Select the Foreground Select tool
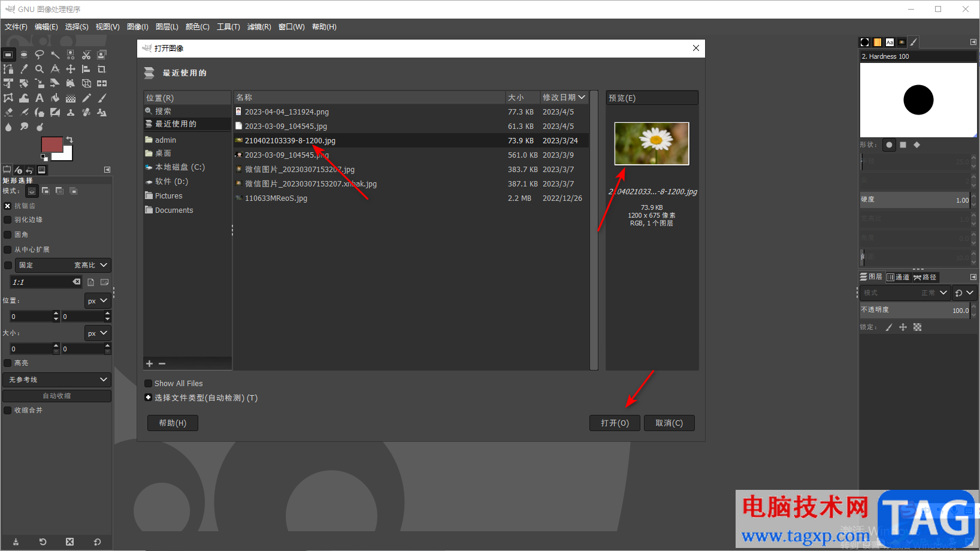Image resolution: width=980 pixels, height=551 pixels. coord(102,55)
